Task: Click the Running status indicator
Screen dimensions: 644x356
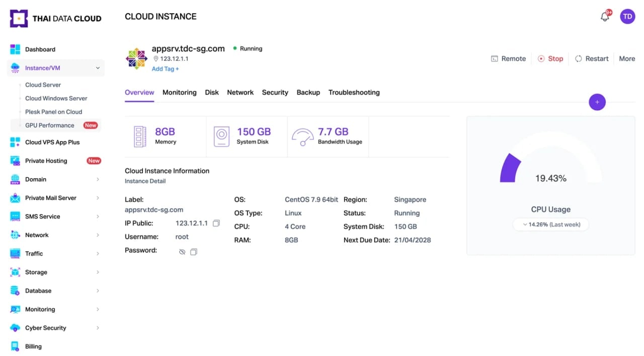Action: click(x=248, y=48)
